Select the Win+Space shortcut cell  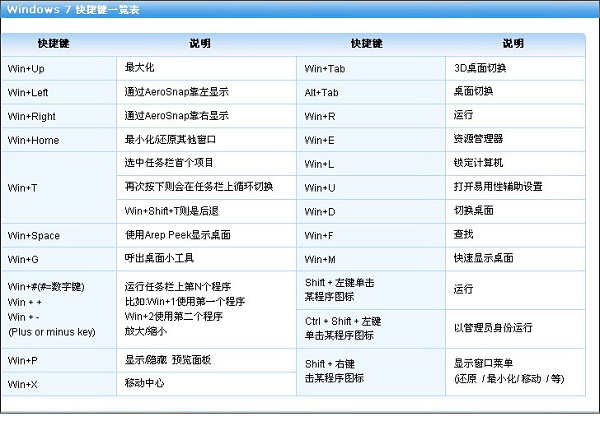[33, 235]
